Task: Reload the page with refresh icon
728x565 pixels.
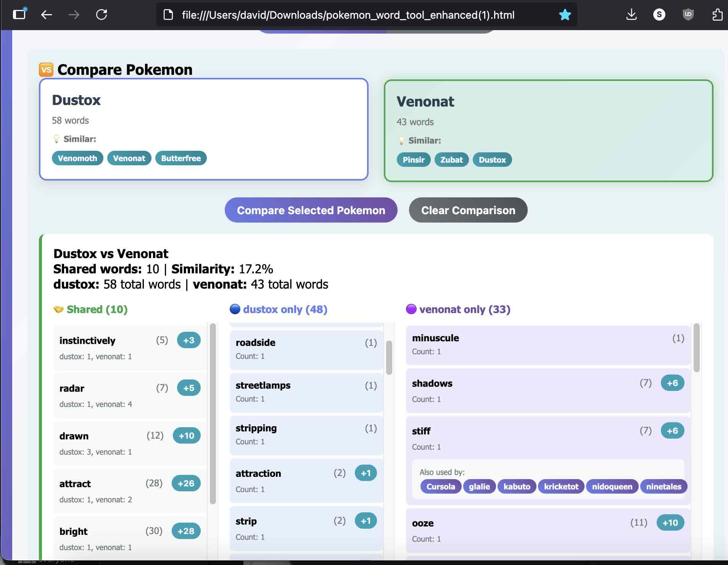Action: (x=101, y=15)
